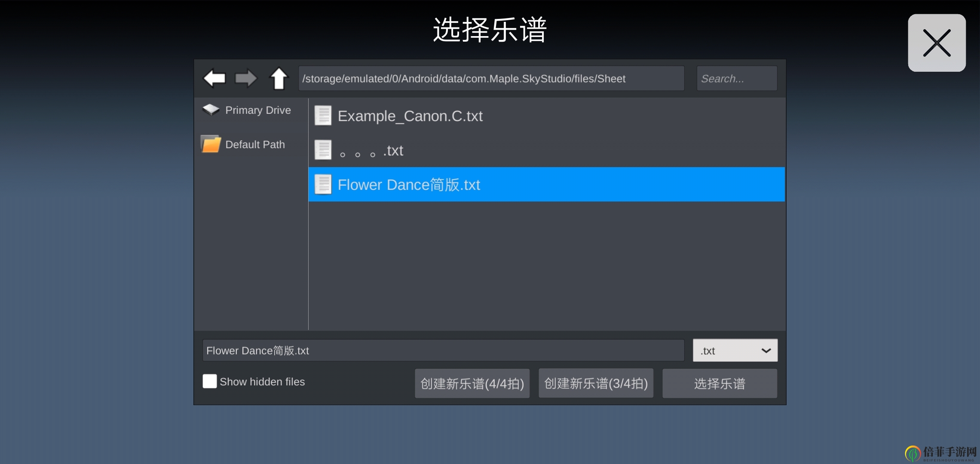Open the .txt file type dropdown
This screenshot has width=980, height=464.
tap(735, 351)
